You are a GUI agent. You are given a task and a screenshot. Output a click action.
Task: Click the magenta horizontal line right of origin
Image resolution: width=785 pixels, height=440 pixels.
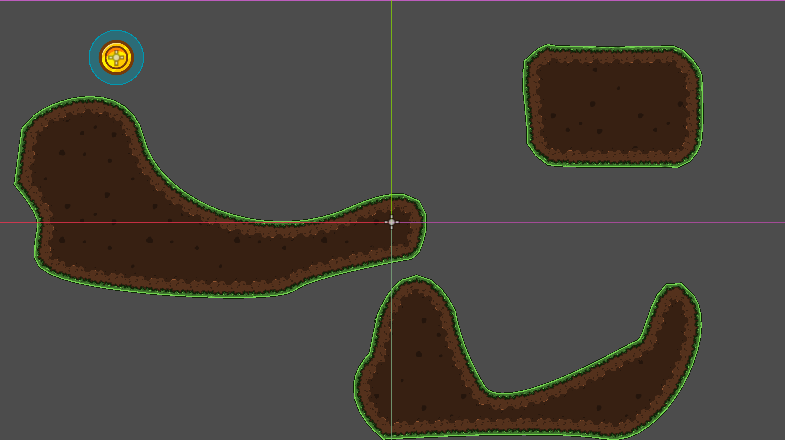click(600, 222)
